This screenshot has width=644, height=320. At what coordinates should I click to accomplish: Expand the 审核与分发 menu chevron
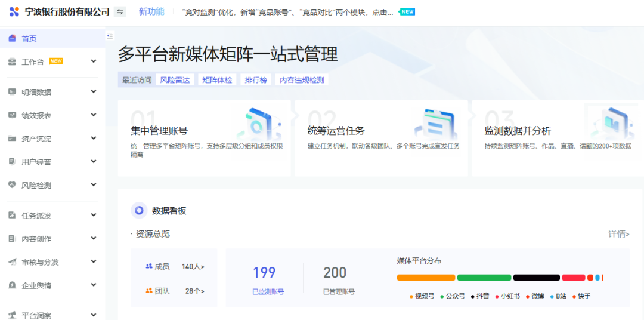coord(94,261)
